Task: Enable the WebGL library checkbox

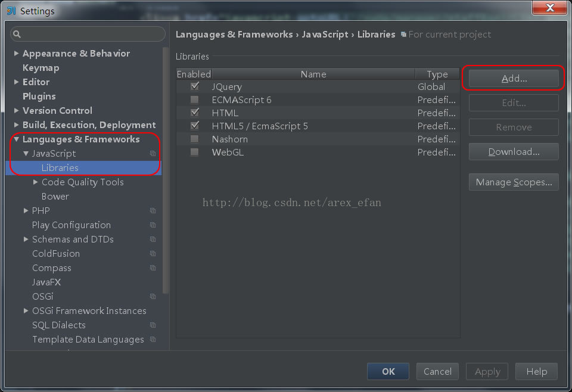Action: pos(195,152)
